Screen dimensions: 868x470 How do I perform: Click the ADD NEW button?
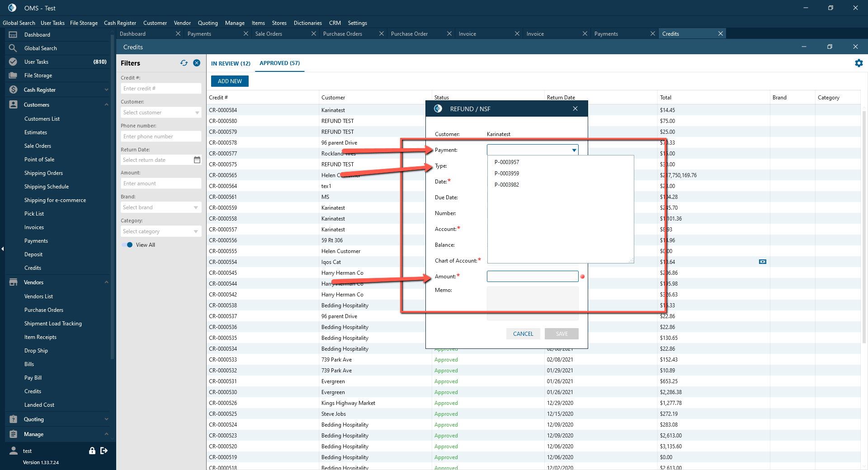(x=230, y=81)
